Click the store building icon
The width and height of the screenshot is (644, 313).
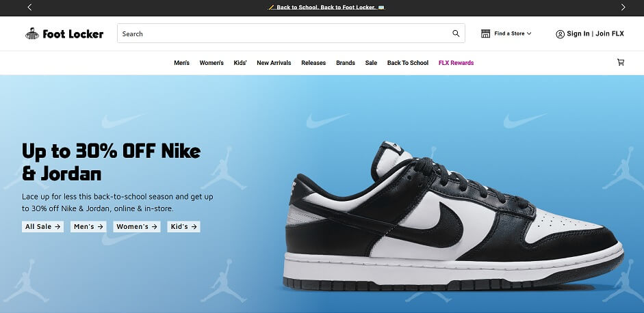485,33
